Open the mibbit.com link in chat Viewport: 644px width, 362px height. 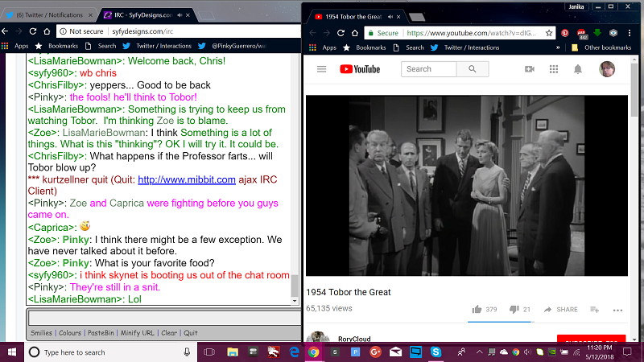(187, 179)
